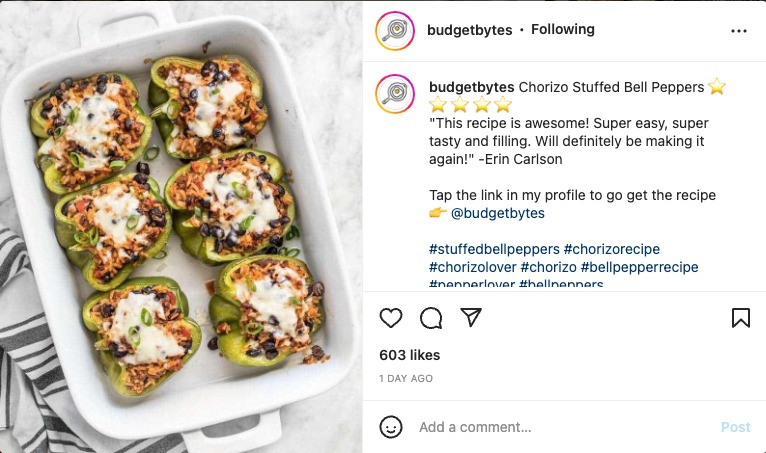
Task: View the 603 likes list
Action: [410, 355]
